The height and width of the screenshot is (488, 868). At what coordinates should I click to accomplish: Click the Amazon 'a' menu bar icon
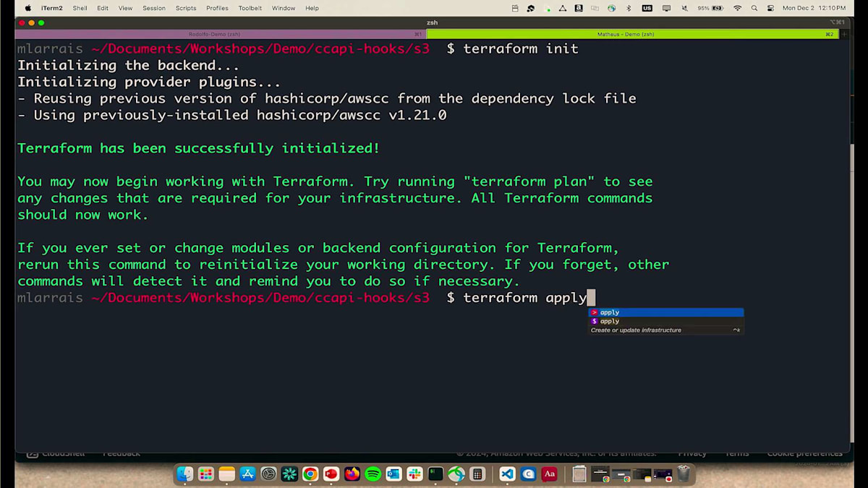tap(579, 8)
